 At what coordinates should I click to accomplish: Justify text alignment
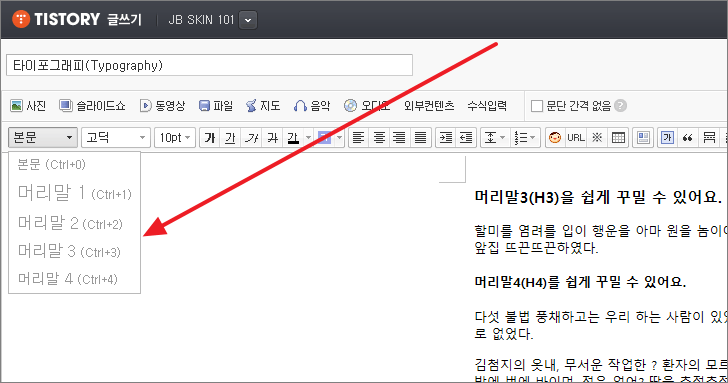click(420, 137)
